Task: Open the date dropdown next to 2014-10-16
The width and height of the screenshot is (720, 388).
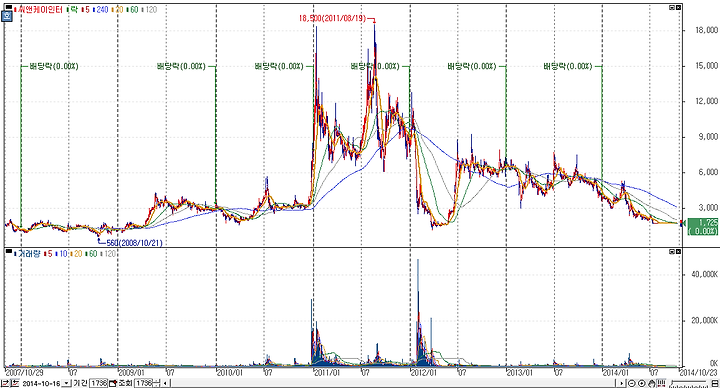Action: pos(67,383)
